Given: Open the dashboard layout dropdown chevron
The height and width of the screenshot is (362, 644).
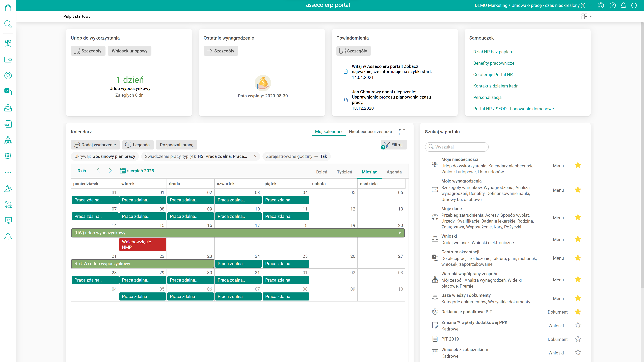Looking at the screenshot, I should (591, 16).
